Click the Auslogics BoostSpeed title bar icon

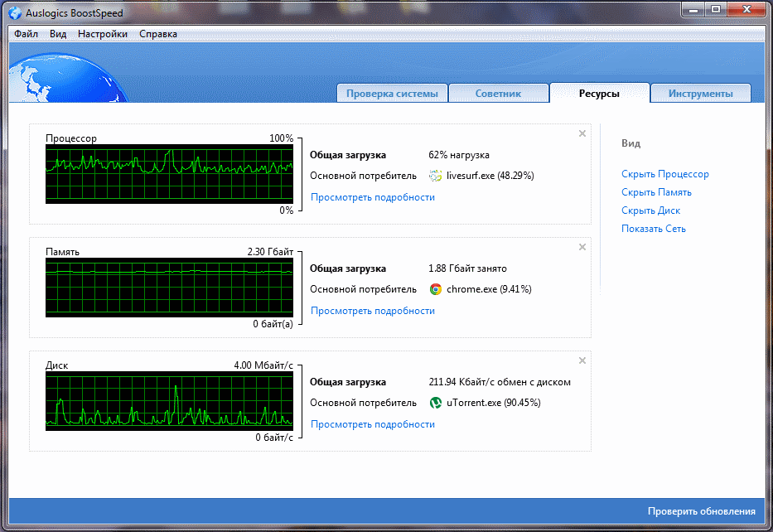(16, 12)
